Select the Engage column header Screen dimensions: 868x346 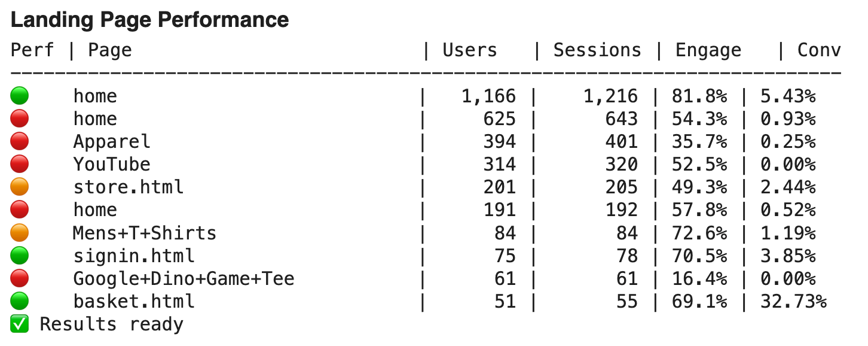point(708,51)
